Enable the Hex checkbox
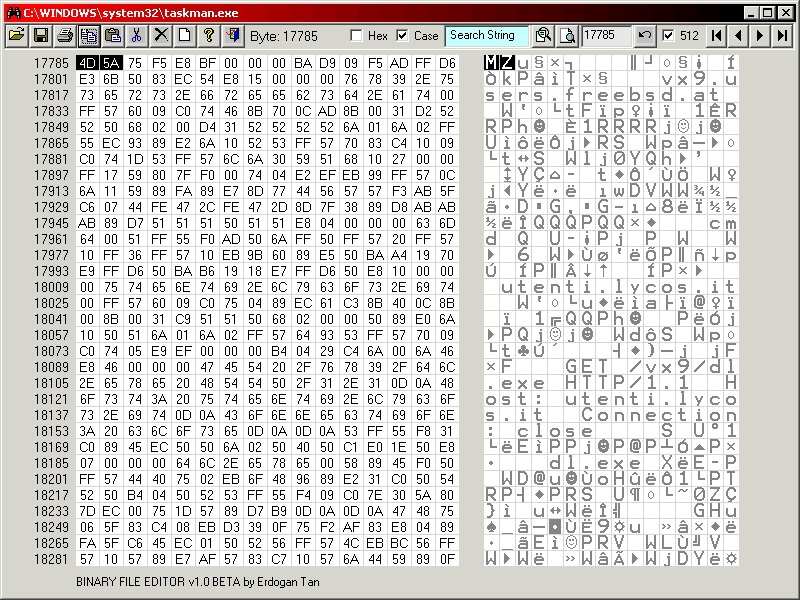 click(x=357, y=36)
